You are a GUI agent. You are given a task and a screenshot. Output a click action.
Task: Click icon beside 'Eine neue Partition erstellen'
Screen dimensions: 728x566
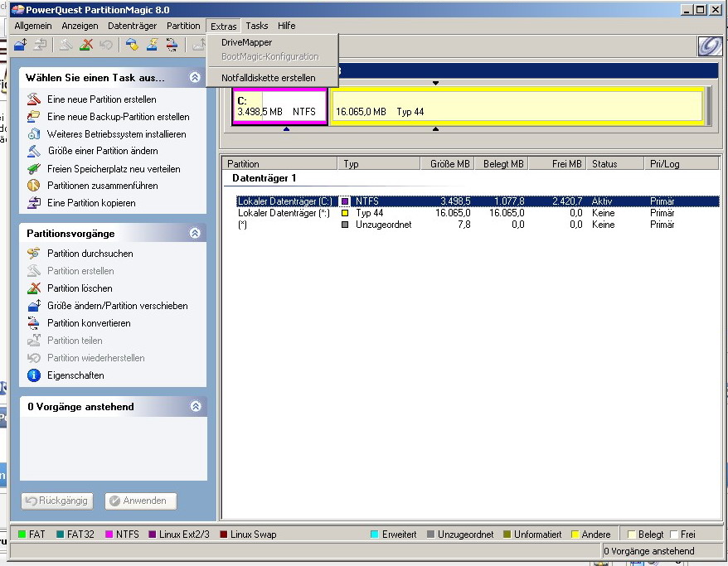pyautogui.click(x=34, y=99)
